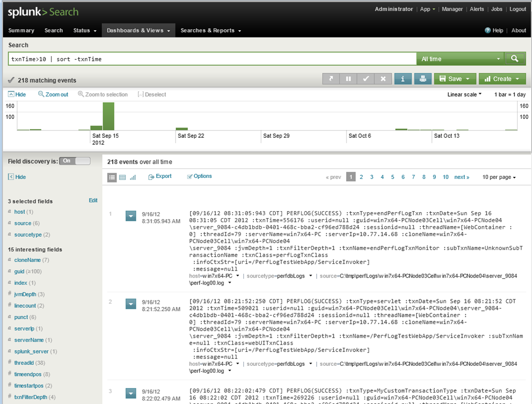Toggle the Field discovery On switch
This screenshot has width=532, height=404.
pyautogui.click(x=75, y=161)
